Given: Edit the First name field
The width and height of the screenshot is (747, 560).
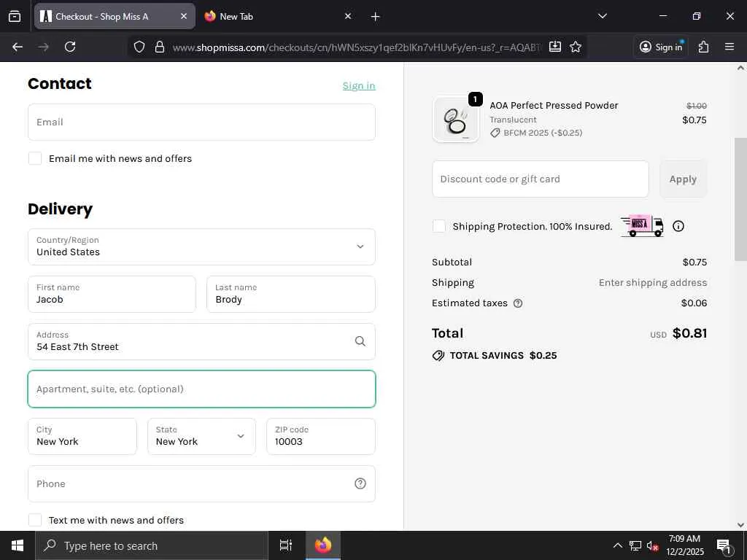Looking at the screenshot, I should (x=112, y=295).
